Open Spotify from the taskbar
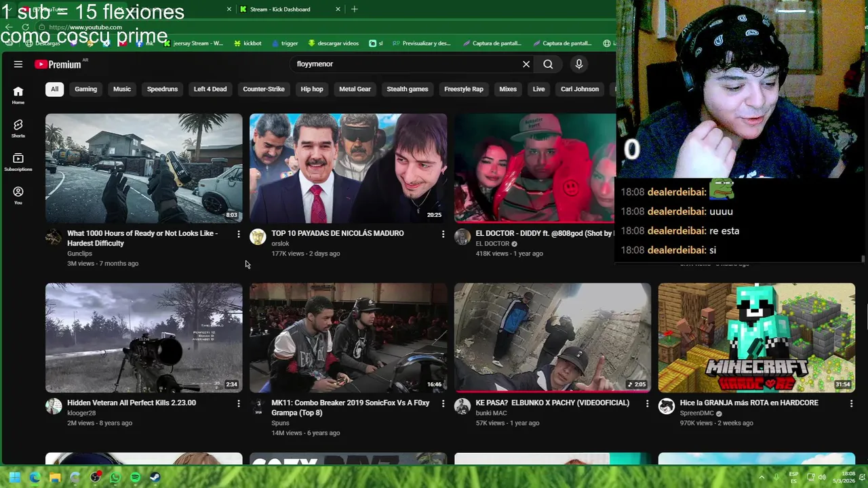868x488 pixels. (x=135, y=478)
